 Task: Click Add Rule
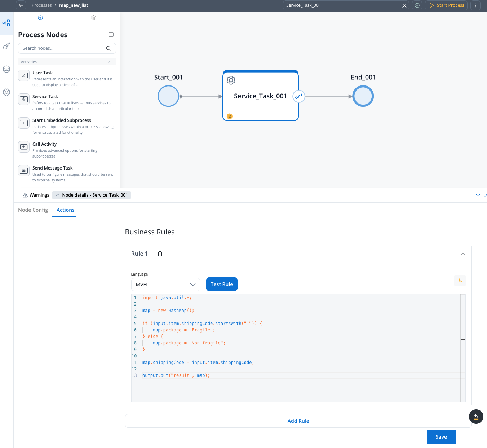pyautogui.click(x=298, y=421)
